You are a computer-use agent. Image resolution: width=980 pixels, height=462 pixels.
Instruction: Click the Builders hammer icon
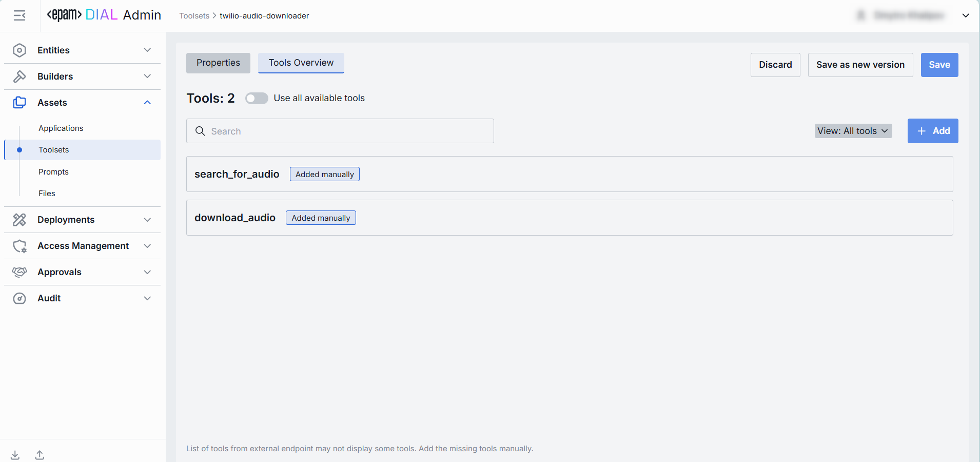click(x=19, y=76)
